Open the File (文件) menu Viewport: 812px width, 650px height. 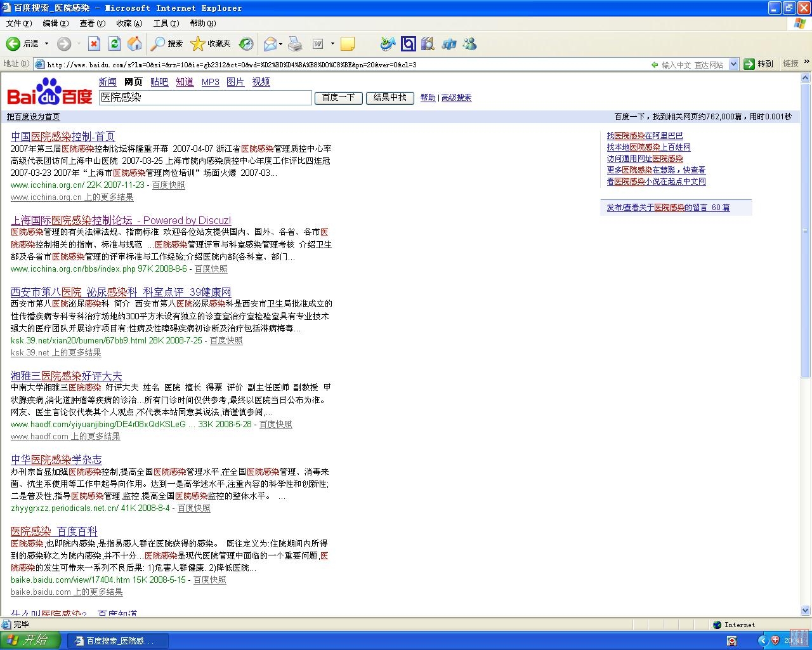(x=19, y=23)
